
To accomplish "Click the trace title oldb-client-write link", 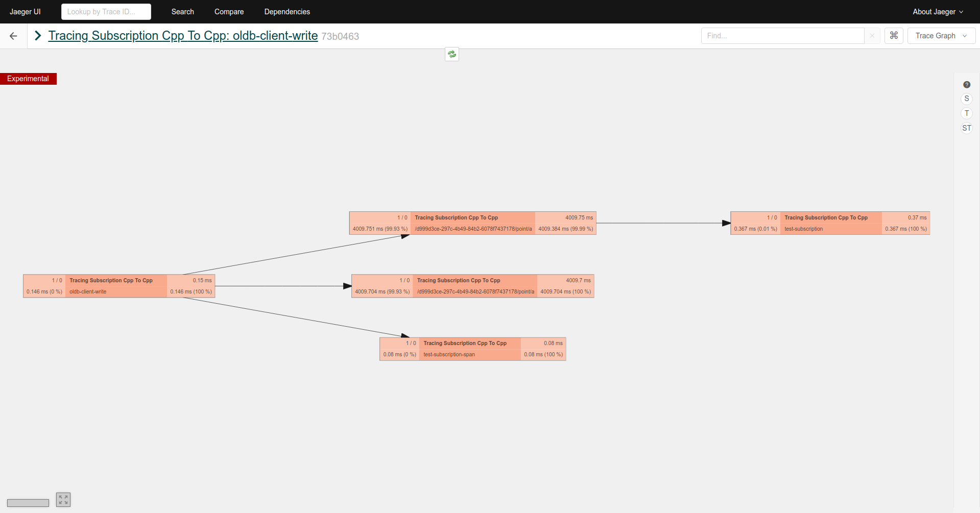I will click(183, 36).
